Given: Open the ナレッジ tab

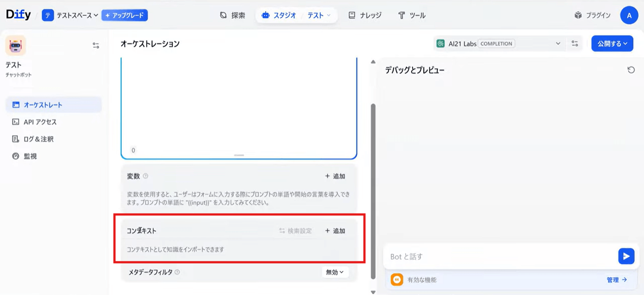Looking at the screenshot, I should [364, 15].
